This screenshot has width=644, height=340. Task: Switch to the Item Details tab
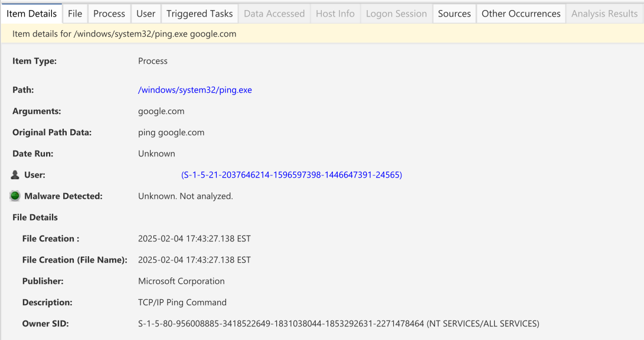tap(31, 14)
